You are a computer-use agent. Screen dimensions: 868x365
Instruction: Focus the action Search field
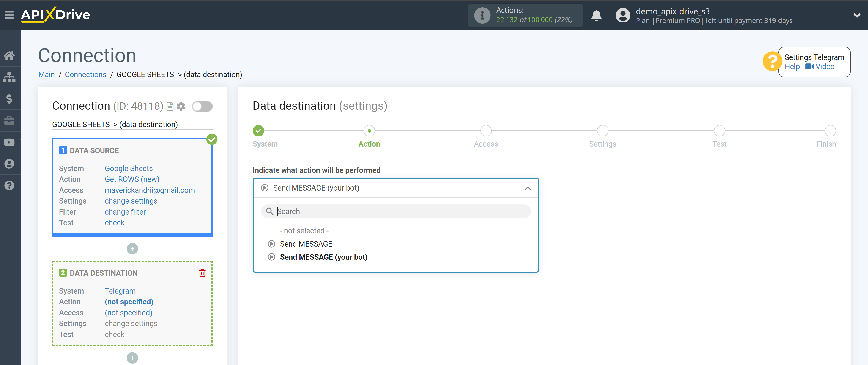click(396, 211)
